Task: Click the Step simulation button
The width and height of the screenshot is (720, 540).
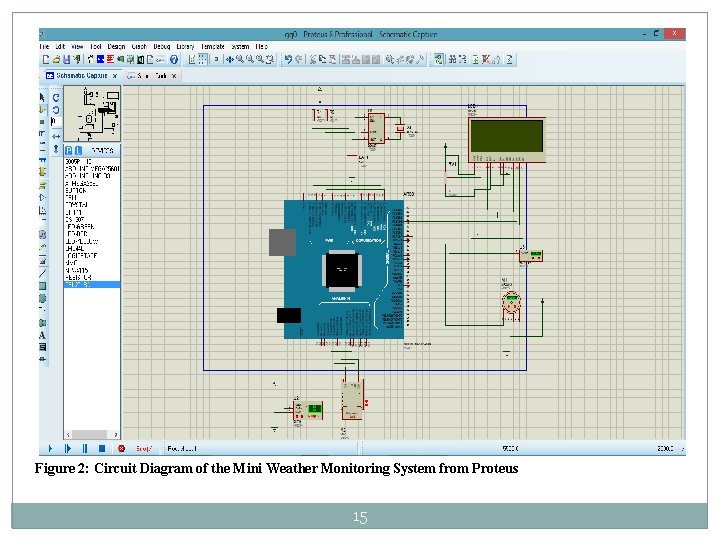Action: click(x=68, y=449)
